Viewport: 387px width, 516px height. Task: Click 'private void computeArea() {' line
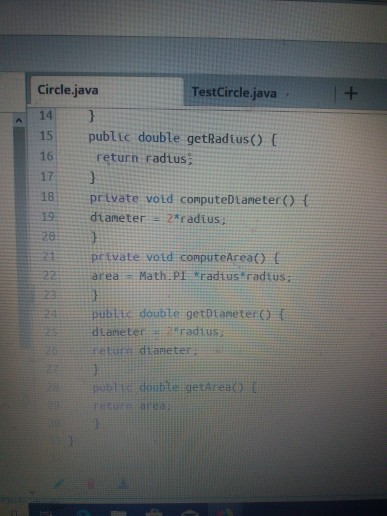pos(185,257)
